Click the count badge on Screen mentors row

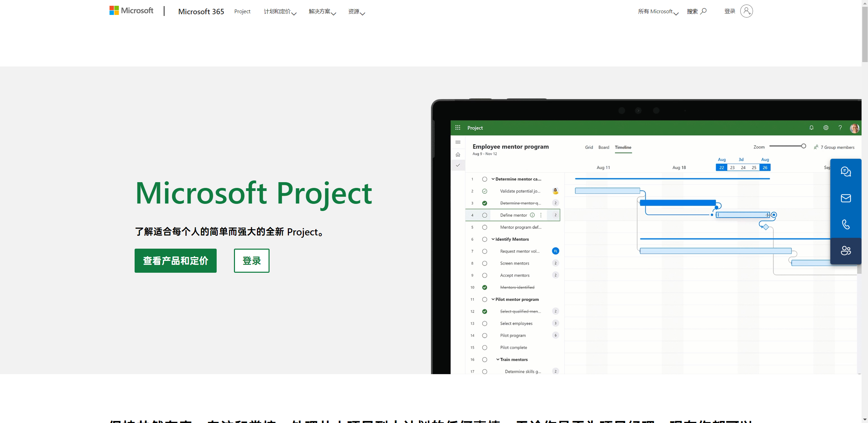(x=555, y=263)
